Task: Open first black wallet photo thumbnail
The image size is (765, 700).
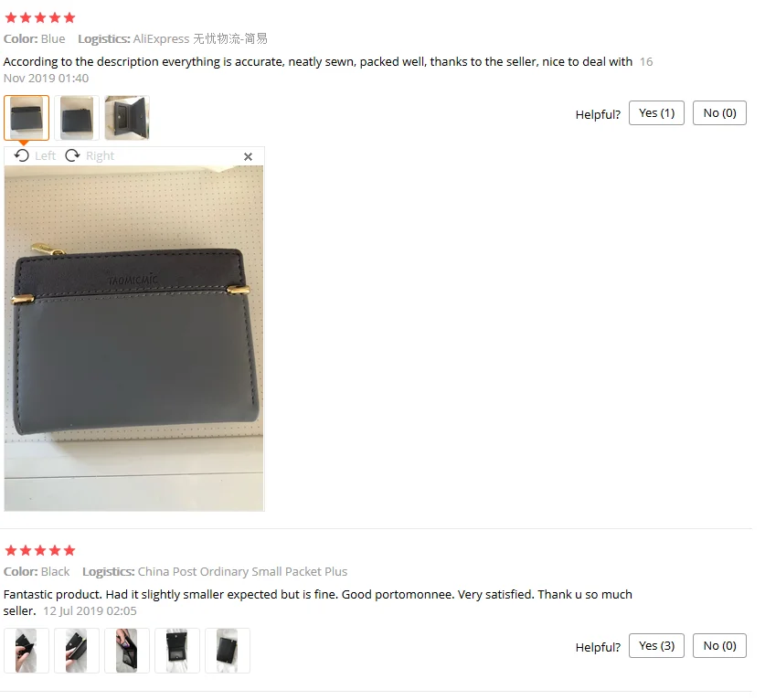Action: tap(27, 651)
